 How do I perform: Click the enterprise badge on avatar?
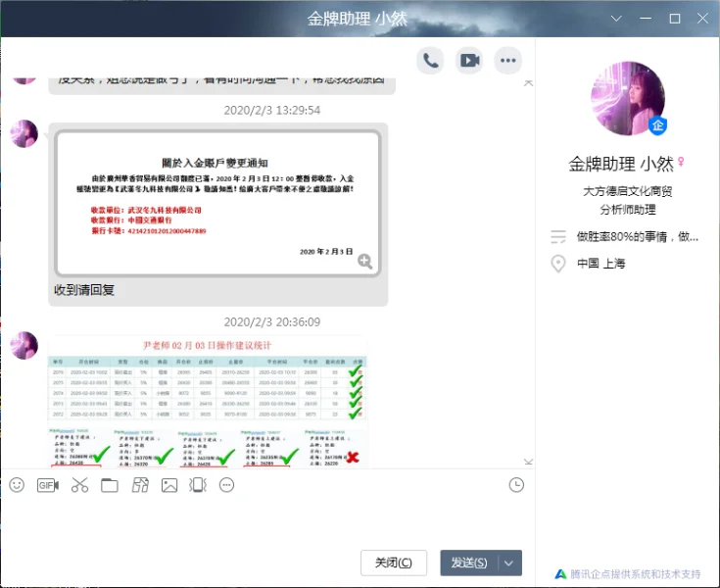point(657,125)
